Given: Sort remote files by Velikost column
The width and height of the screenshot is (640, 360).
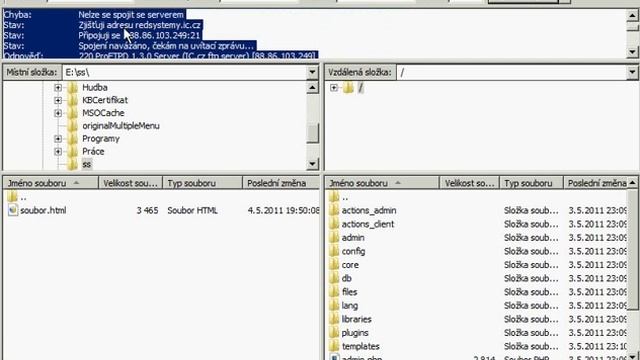Looking at the screenshot, I should pyautogui.click(x=469, y=183).
